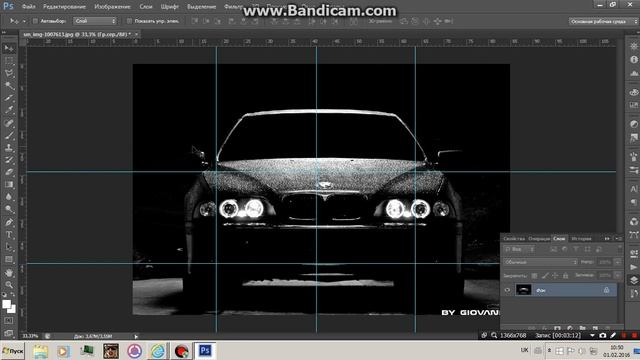Open the Файл menu
The height and width of the screenshot is (360, 640).
(29, 7)
